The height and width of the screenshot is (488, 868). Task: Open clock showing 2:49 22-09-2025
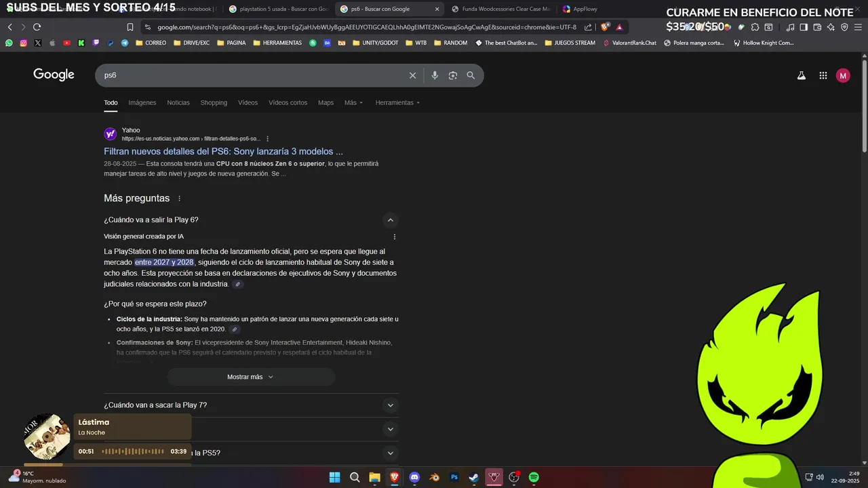(x=845, y=477)
